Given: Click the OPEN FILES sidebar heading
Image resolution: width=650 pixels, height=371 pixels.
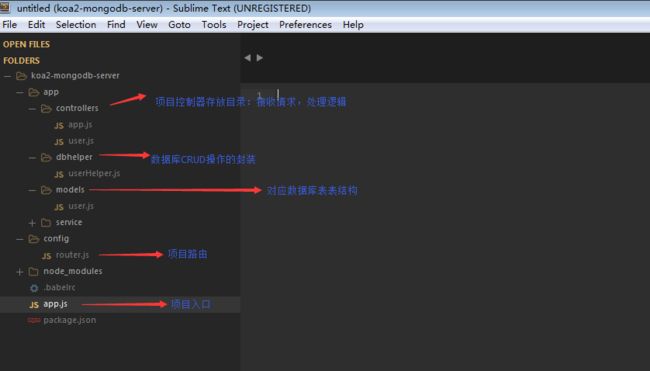Looking at the screenshot, I should [26, 44].
